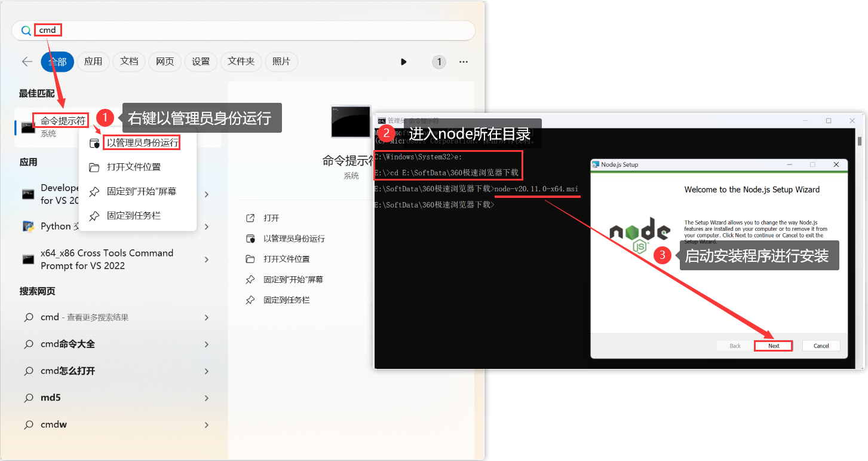Screen dimensions: 868x461
Task: Click the Node.js Setup title bar icon
Action: pos(596,164)
